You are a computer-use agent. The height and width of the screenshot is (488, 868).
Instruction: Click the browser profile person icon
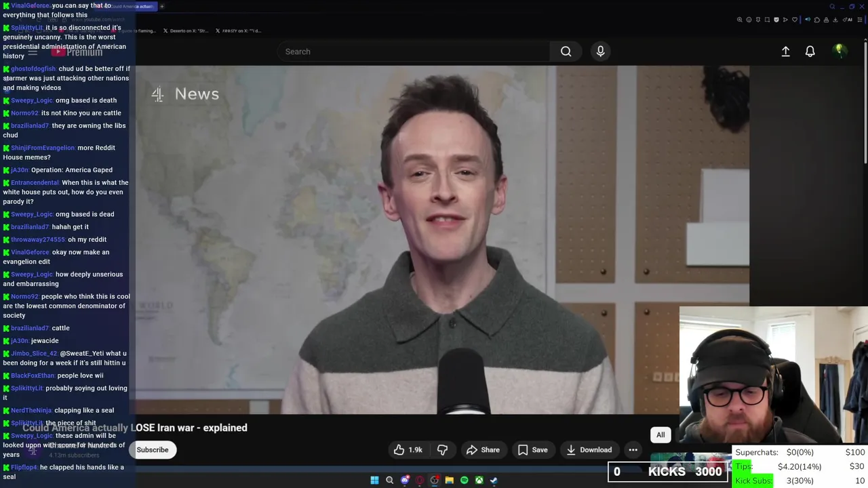point(826,20)
